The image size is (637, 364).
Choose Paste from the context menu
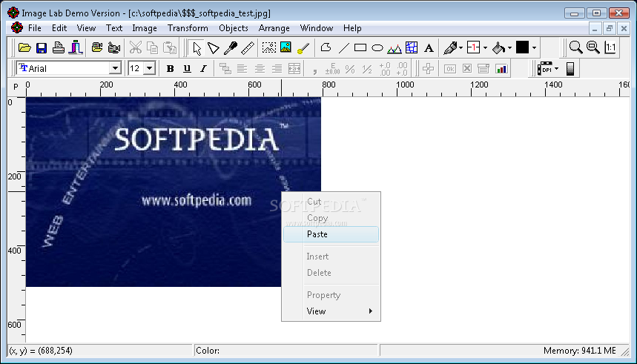click(x=331, y=234)
